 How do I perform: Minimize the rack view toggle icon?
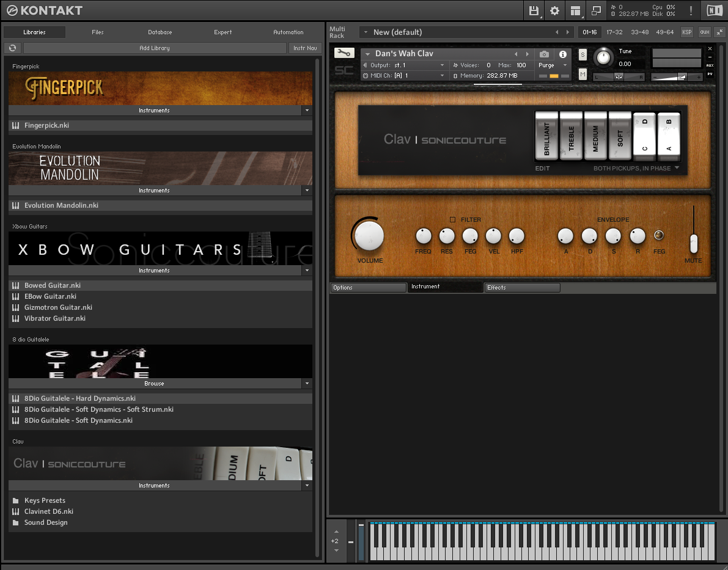point(719,32)
